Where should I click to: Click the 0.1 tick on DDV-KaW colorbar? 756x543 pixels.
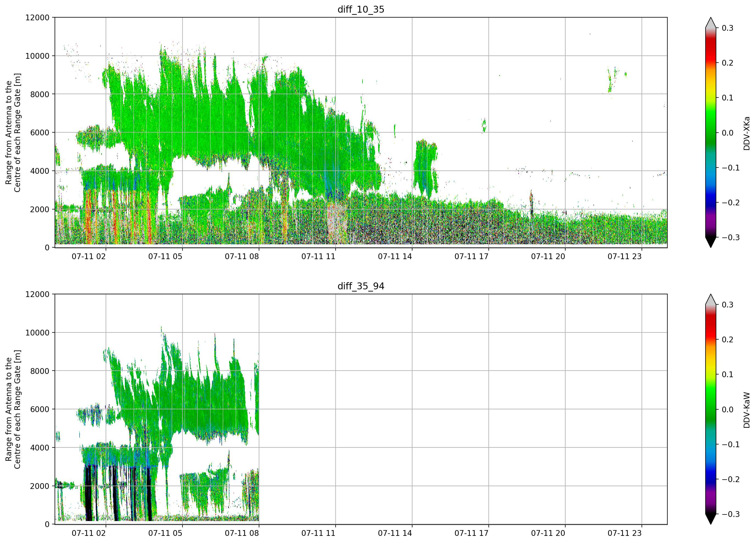point(728,374)
